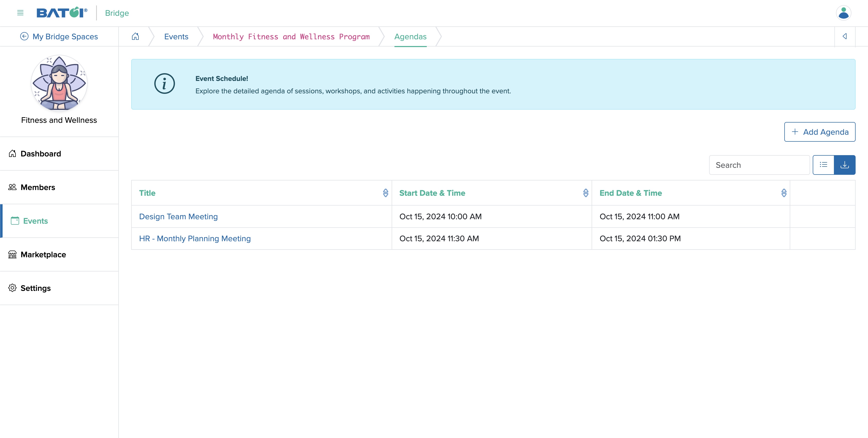Image resolution: width=868 pixels, height=438 pixels.
Task: Click the hamburger menu icon
Action: pyautogui.click(x=20, y=12)
